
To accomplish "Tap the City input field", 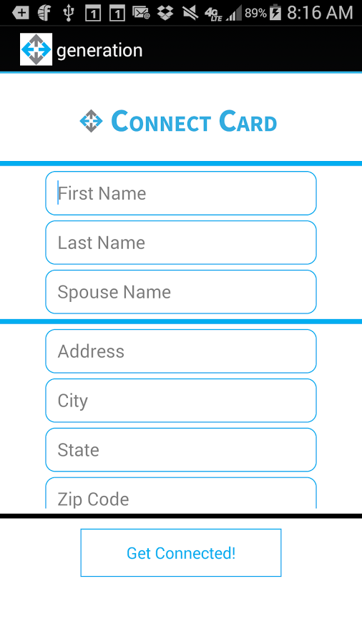I will coord(181,401).
